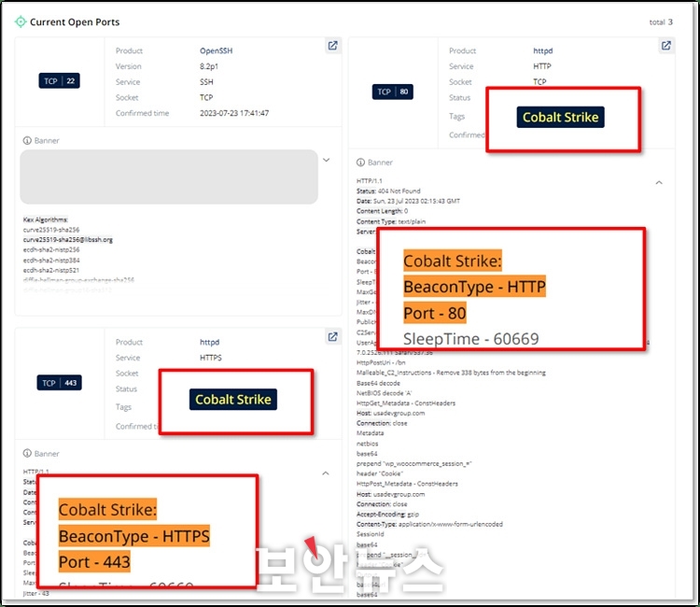700x607 pixels.
Task: Select 'Date: Sun, 23 Jul 2023 02:15:43 GMT' line
Action: [x=408, y=202]
